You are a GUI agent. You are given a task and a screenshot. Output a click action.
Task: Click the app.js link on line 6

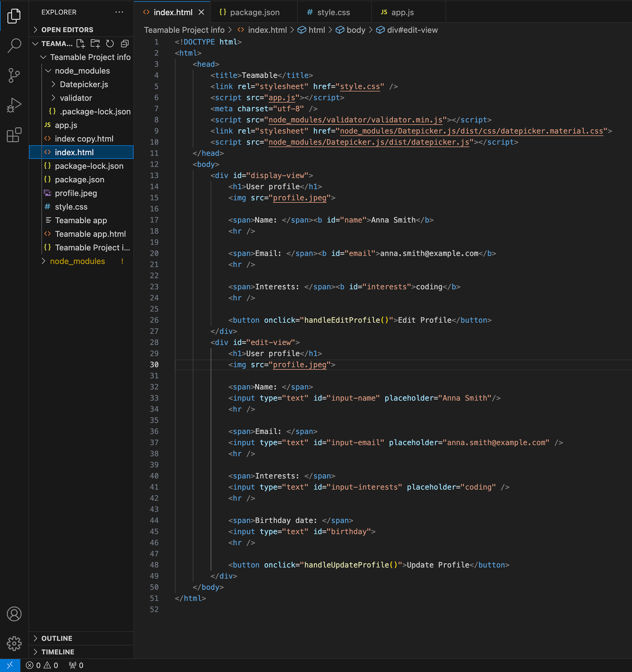pyautogui.click(x=282, y=98)
